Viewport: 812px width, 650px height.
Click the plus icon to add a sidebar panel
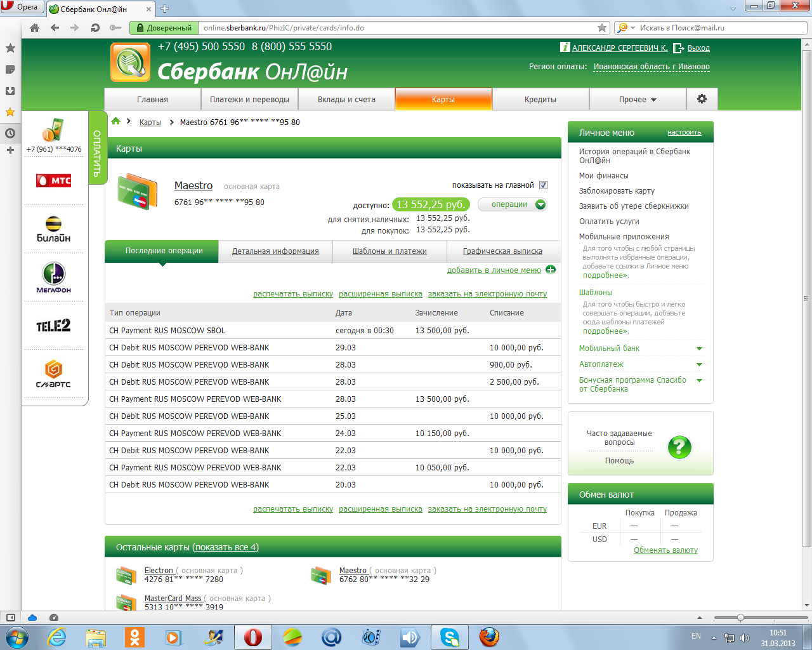tap(10, 150)
